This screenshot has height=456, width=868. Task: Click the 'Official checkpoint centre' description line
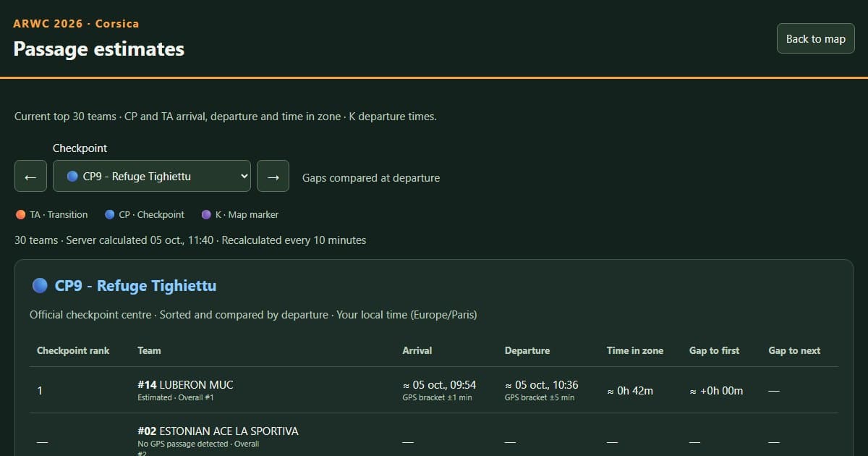point(253,315)
